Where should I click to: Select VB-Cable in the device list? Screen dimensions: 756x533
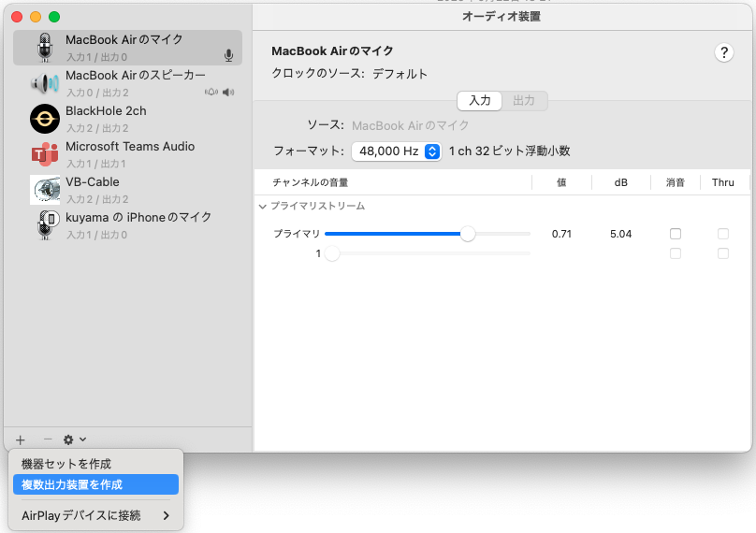coord(128,190)
